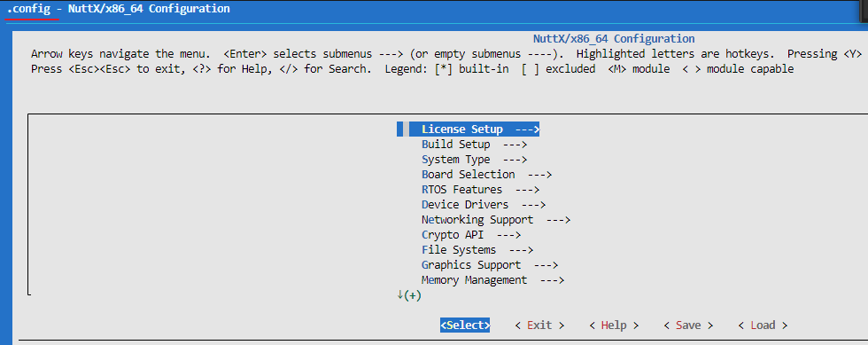Open the Graphics Support submenu
The image size is (868, 345).
pyautogui.click(x=489, y=264)
